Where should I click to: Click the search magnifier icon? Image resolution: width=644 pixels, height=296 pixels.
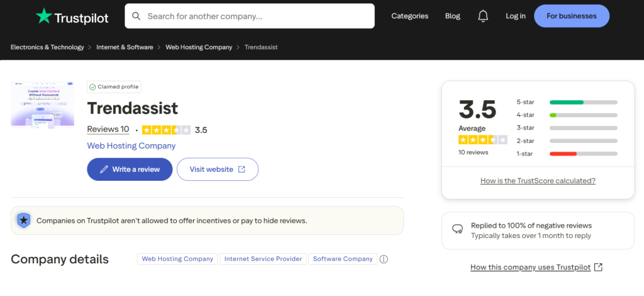(x=136, y=16)
